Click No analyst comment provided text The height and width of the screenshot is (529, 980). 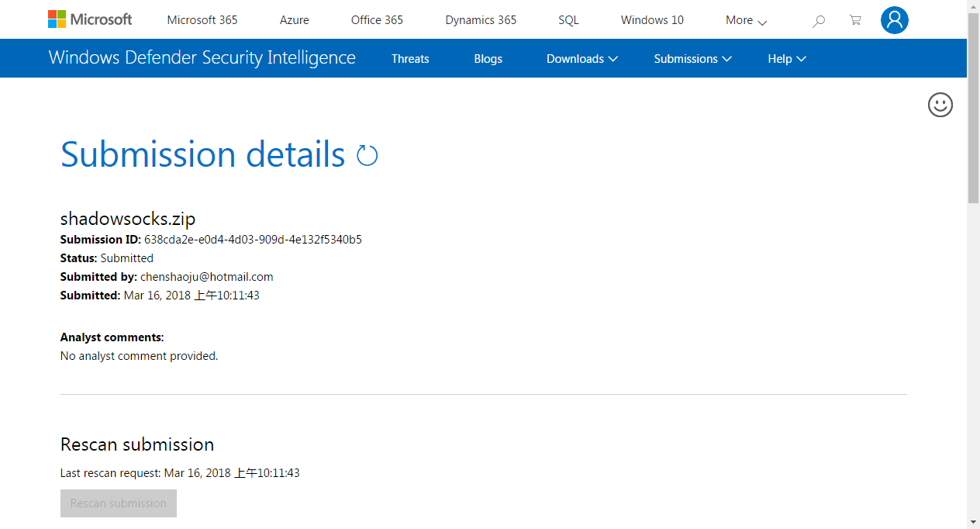pos(140,356)
